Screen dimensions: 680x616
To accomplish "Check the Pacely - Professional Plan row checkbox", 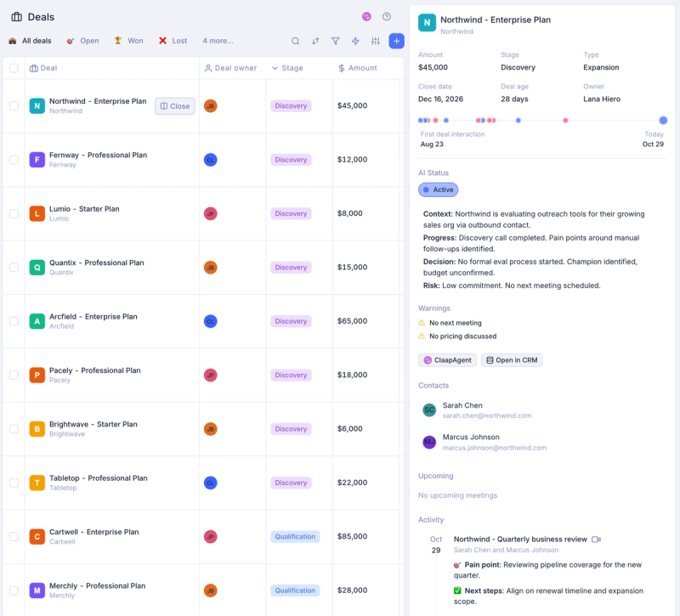I will [x=14, y=375].
